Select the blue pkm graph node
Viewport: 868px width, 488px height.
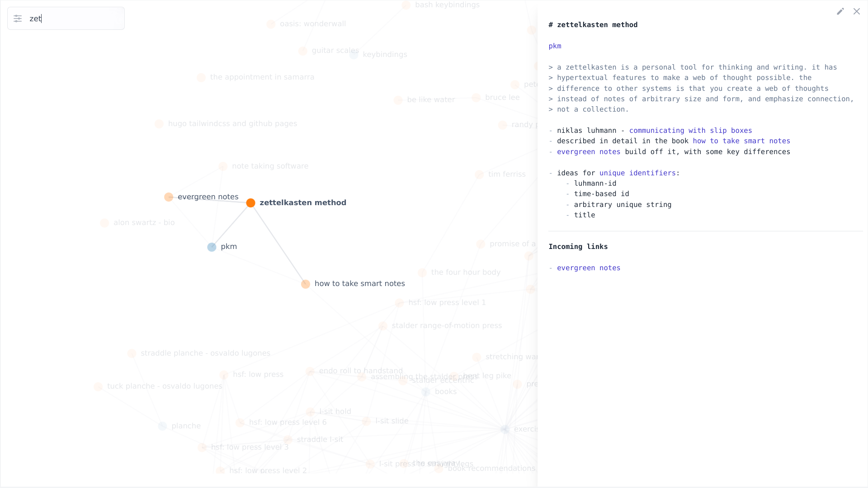coord(212,247)
